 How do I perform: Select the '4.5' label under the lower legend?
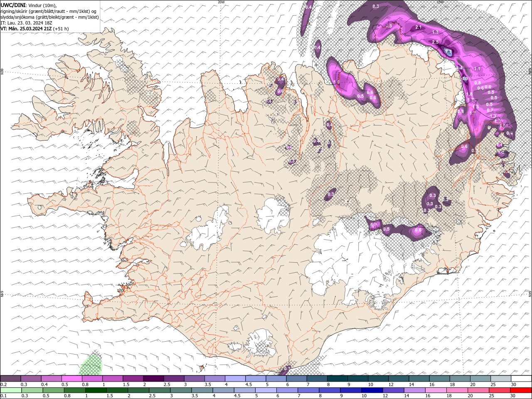(x=237, y=396)
